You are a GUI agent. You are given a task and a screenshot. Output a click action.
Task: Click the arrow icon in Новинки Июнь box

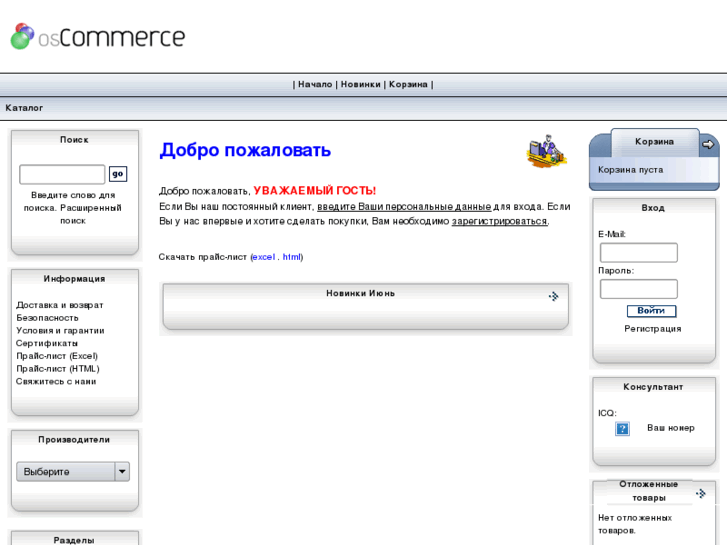pyautogui.click(x=554, y=296)
